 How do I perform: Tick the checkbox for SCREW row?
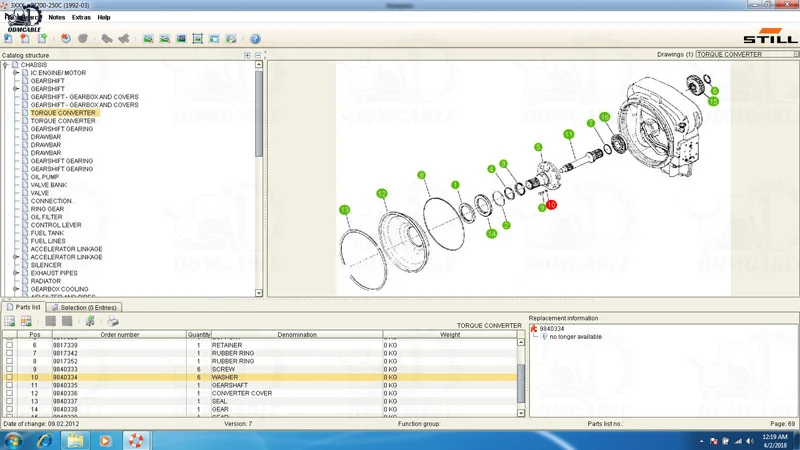coord(9,369)
